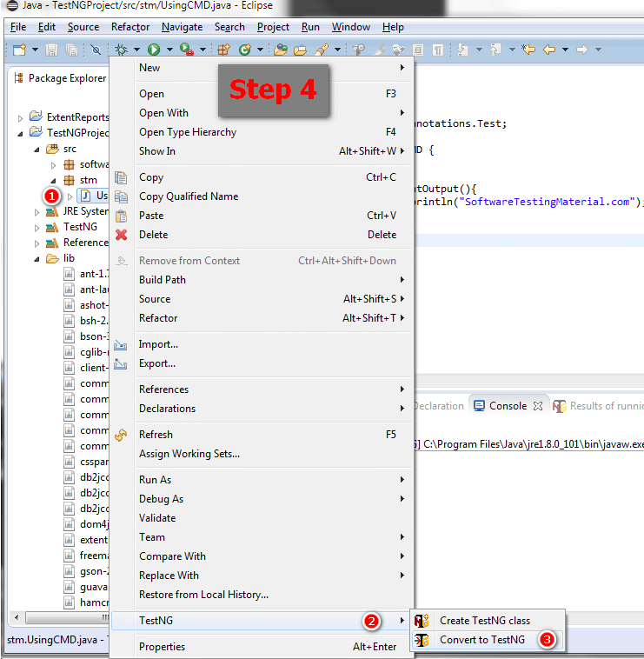The image size is (644, 659).
Task: Choose Export... from context menu
Action: pyautogui.click(x=262, y=363)
